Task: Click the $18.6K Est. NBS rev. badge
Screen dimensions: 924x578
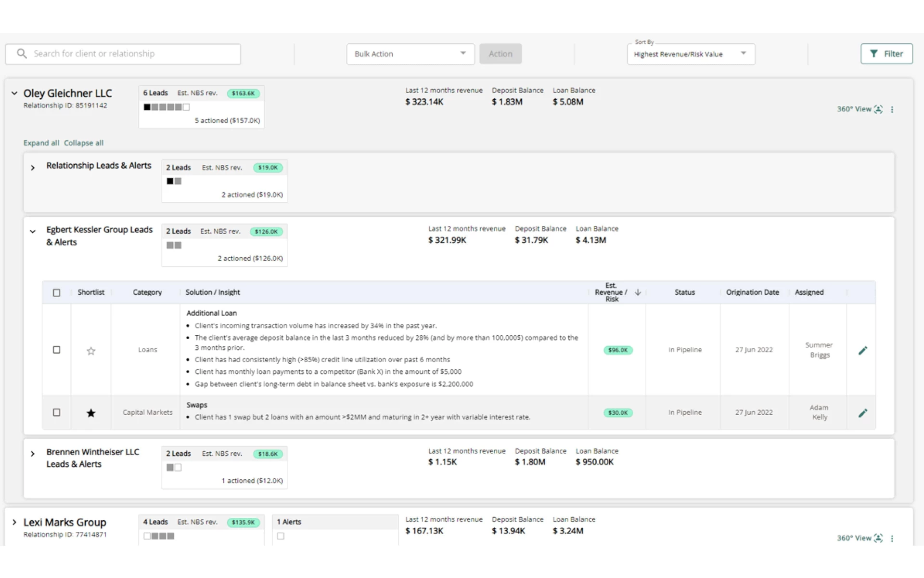Action: (268, 454)
